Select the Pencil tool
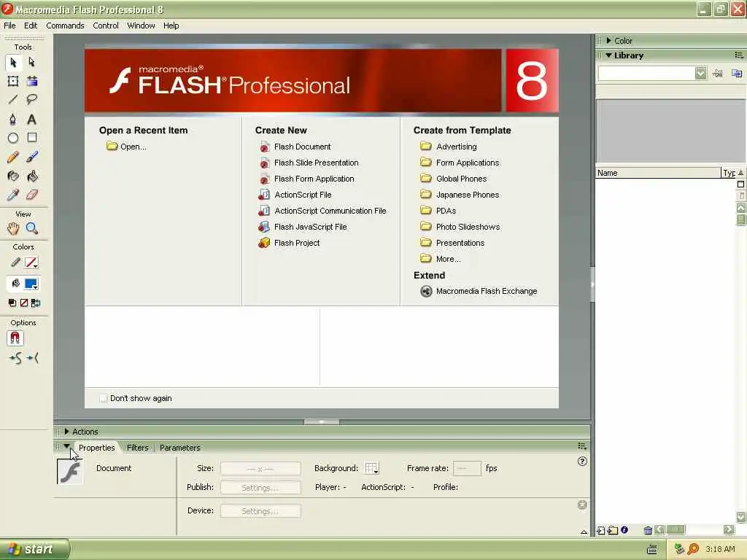The width and height of the screenshot is (747, 560). tap(13, 157)
